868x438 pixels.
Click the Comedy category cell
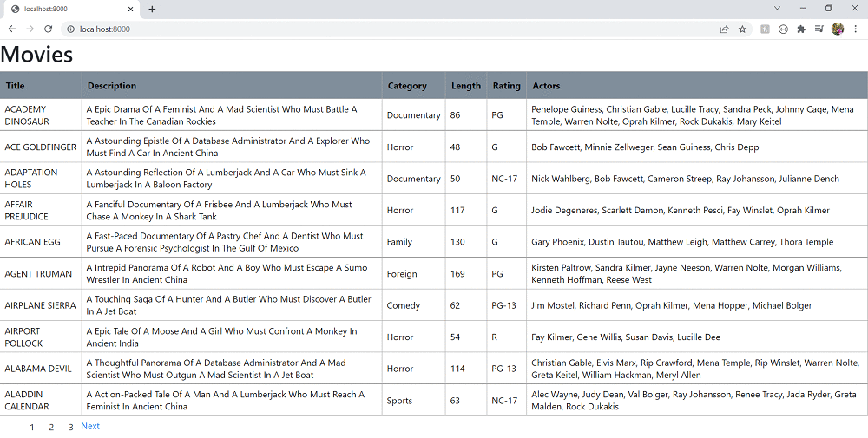(x=413, y=305)
